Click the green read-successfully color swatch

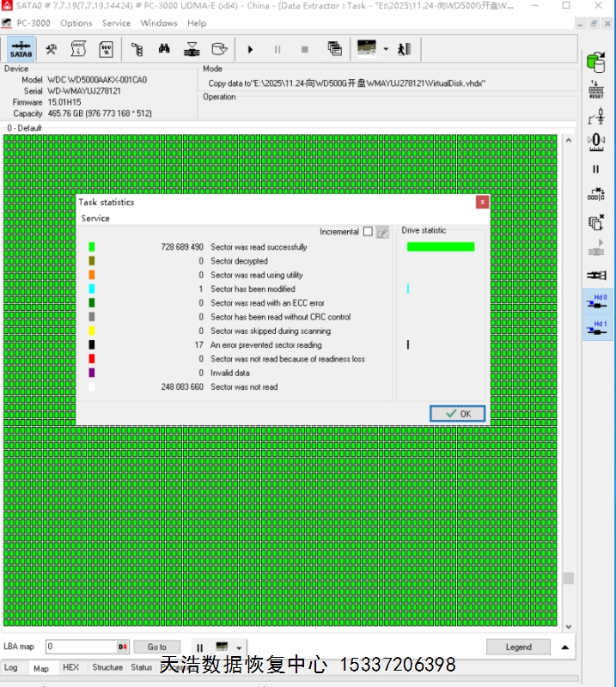click(x=92, y=247)
